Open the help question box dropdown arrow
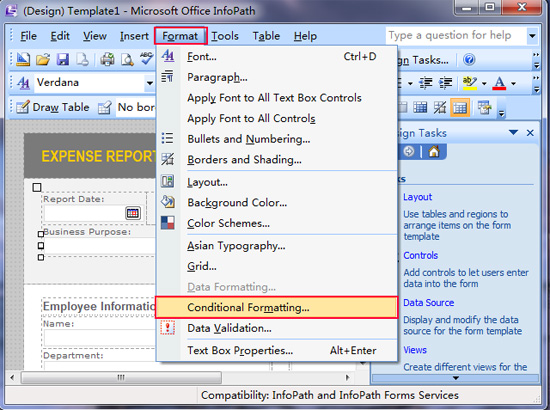Viewport: 550px width, 410px height. click(532, 36)
